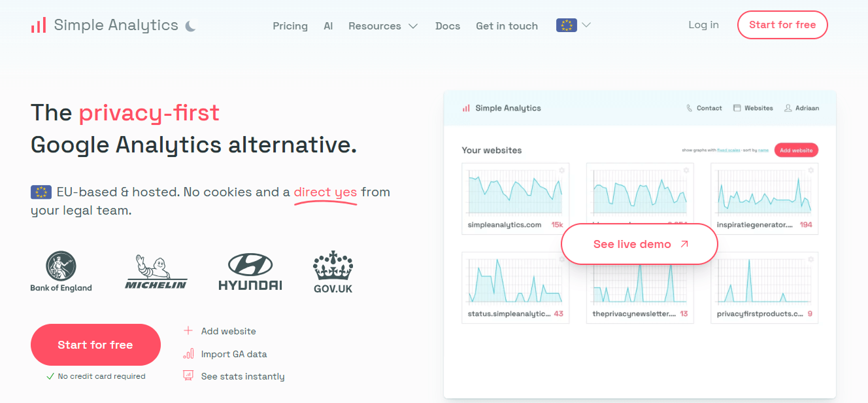Click the monitor icon beside See stats instantly
The width and height of the screenshot is (868, 403).
(x=188, y=376)
